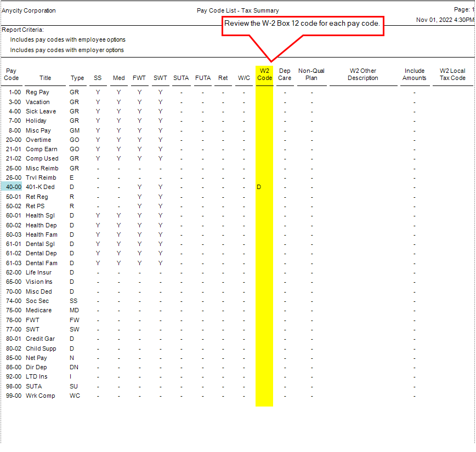
Task: Click the 'SS' column header
Action: coord(98,78)
